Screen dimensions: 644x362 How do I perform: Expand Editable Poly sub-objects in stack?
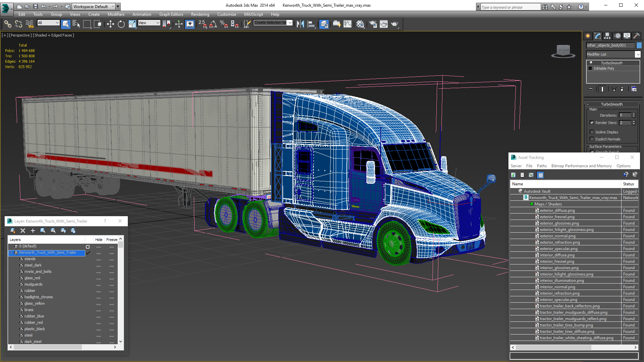[590, 68]
